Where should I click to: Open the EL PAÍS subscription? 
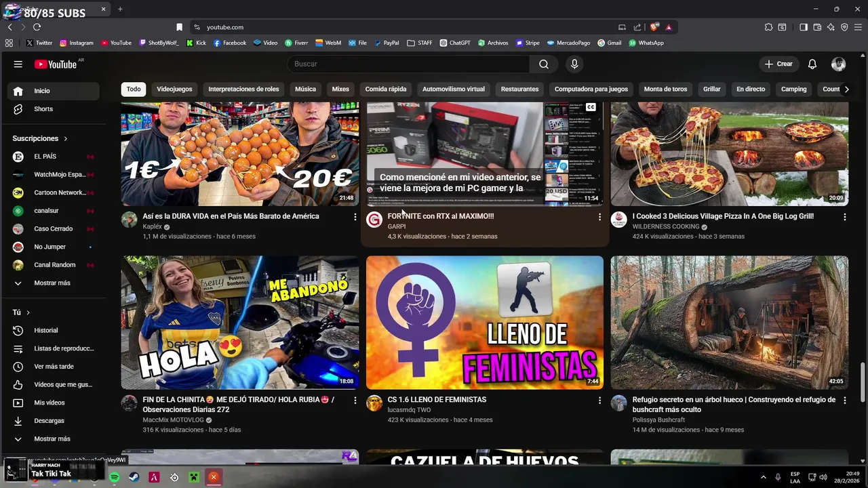(x=54, y=157)
